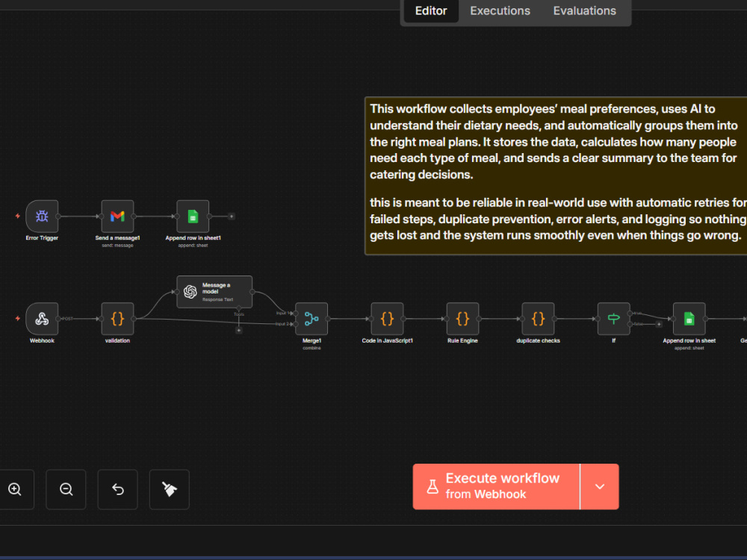
Task: Click the Error Trigger lightning bolt indicator
Action: (18, 217)
